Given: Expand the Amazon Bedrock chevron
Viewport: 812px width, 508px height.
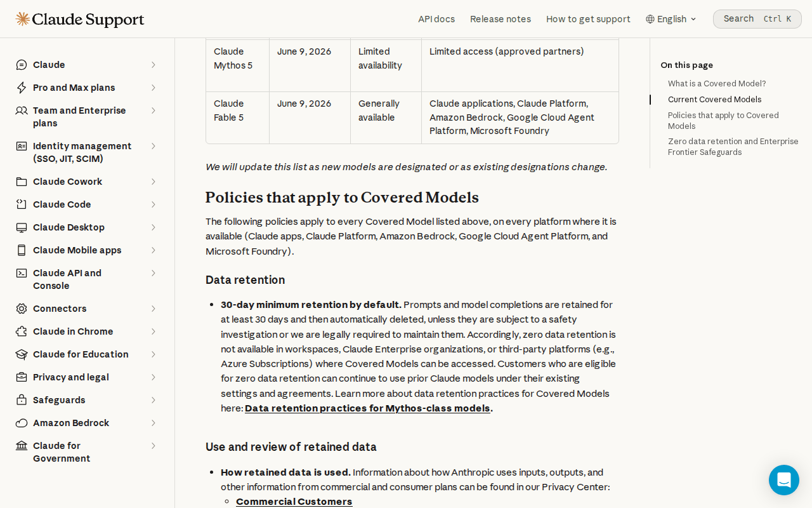Looking at the screenshot, I should [153, 423].
